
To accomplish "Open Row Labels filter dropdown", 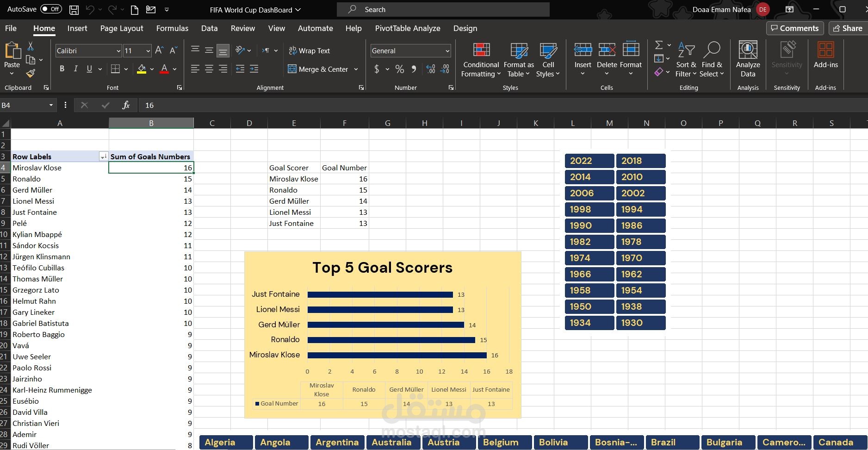I will pos(103,157).
